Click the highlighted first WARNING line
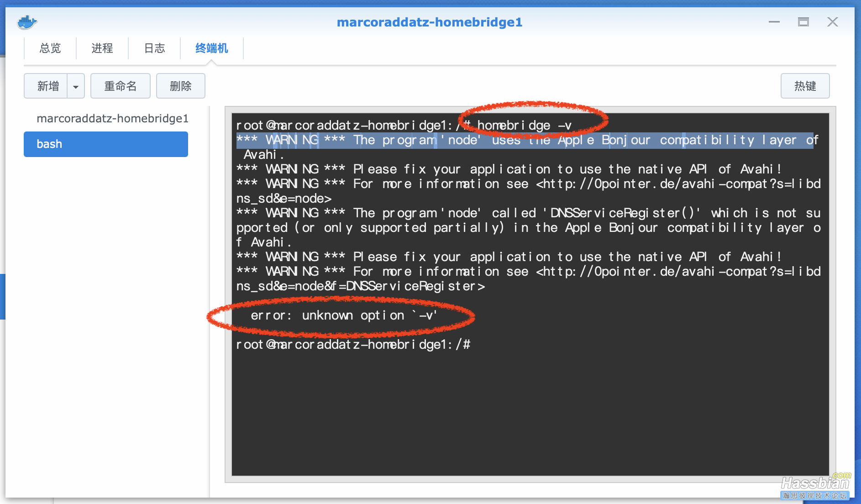Viewport: 861px width, 504px height. pyautogui.click(x=527, y=140)
